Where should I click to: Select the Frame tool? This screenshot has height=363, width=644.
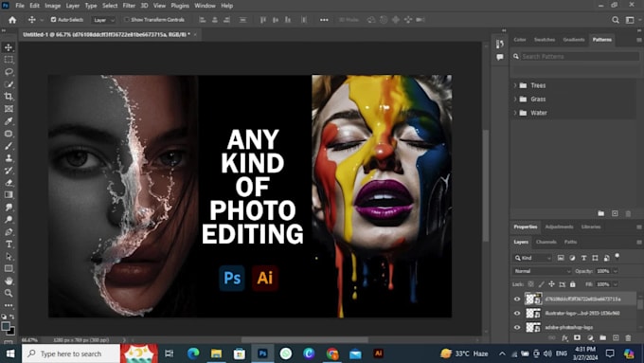[9, 109]
